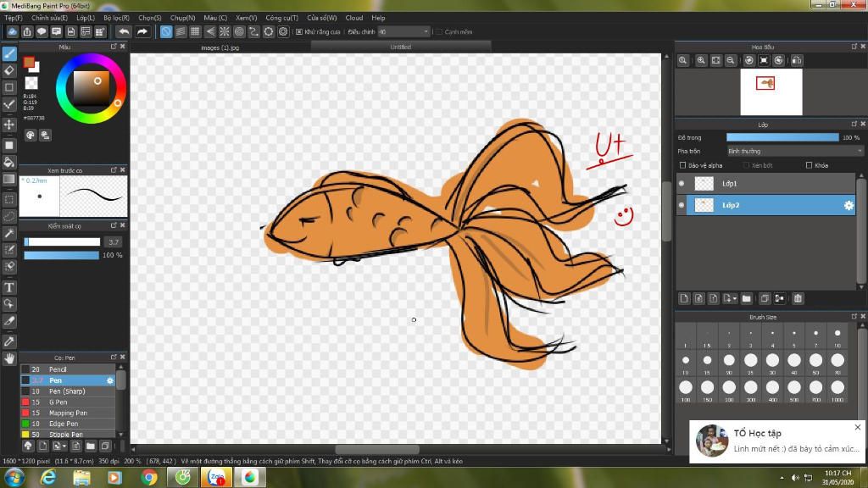Delete layer with trash icon
This screenshot has width=868, height=488.
click(798, 299)
